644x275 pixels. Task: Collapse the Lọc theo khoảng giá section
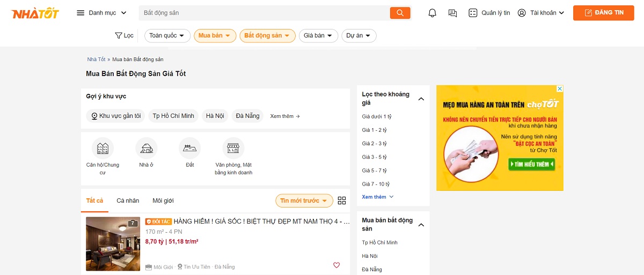click(421, 99)
